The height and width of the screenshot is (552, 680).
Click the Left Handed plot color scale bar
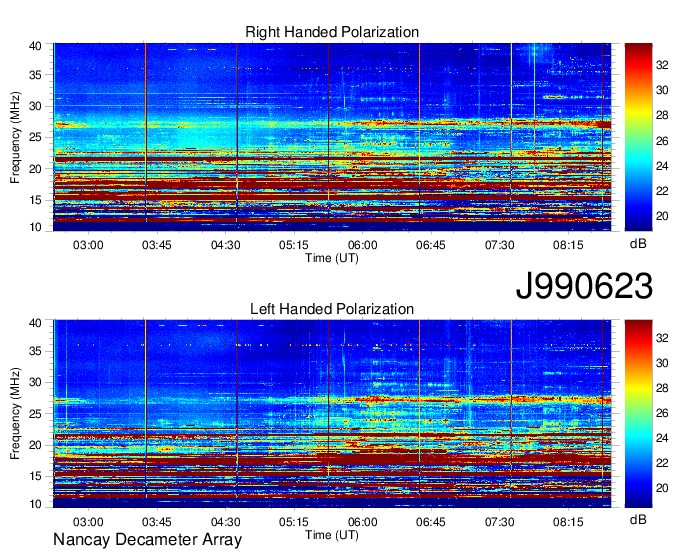(638, 414)
